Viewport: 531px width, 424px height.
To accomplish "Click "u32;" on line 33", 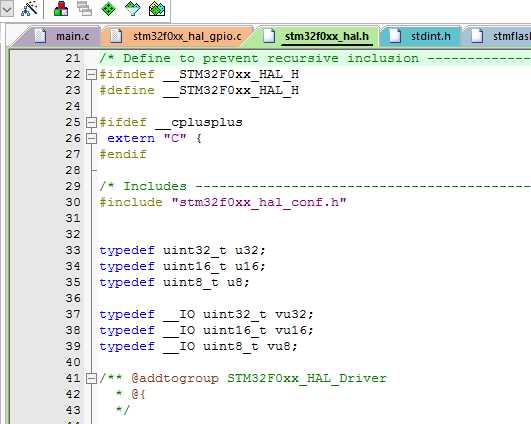I will tap(251, 250).
